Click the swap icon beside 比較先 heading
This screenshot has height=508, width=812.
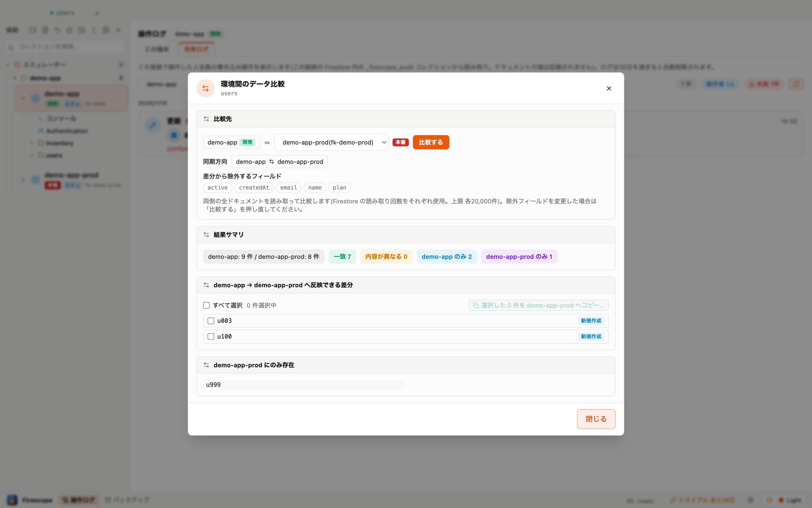206,119
